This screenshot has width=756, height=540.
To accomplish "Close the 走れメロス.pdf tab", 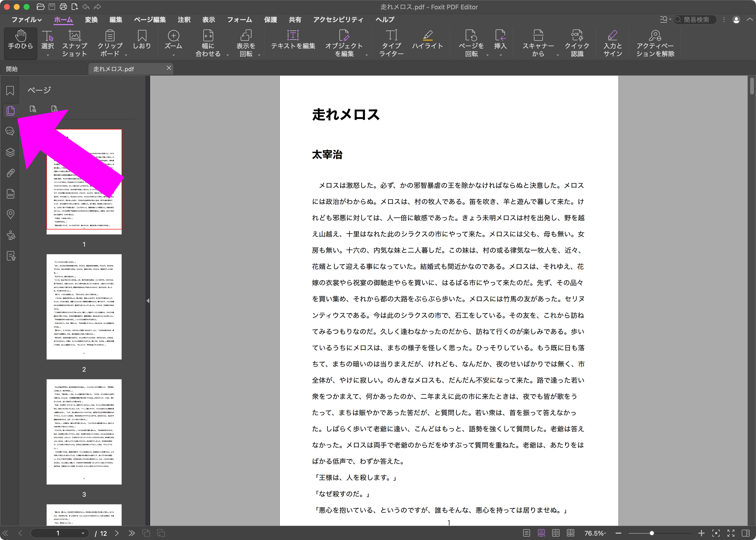I will [x=169, y=68].
